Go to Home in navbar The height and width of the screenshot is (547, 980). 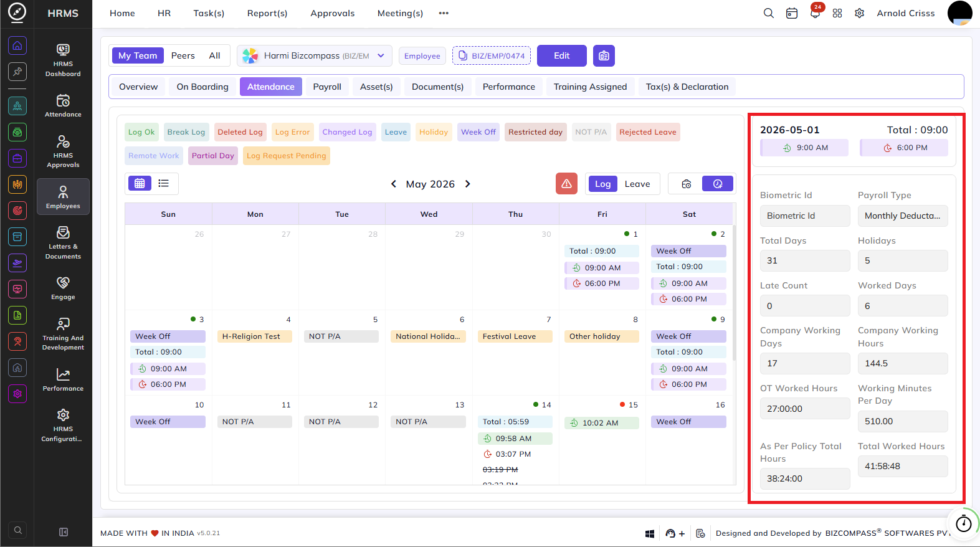tap(122, 13)
